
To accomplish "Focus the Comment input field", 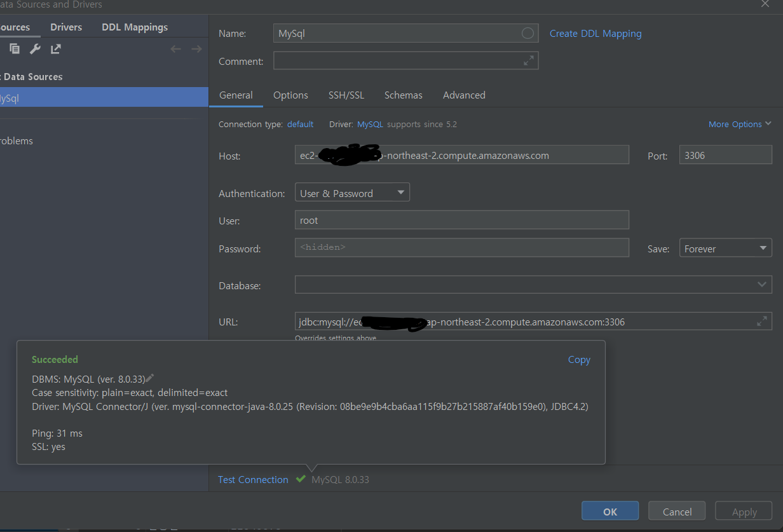I will 405,61.
